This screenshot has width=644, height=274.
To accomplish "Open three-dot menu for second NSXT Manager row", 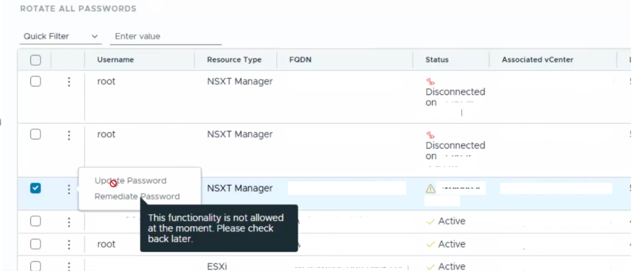I will 69,135.
